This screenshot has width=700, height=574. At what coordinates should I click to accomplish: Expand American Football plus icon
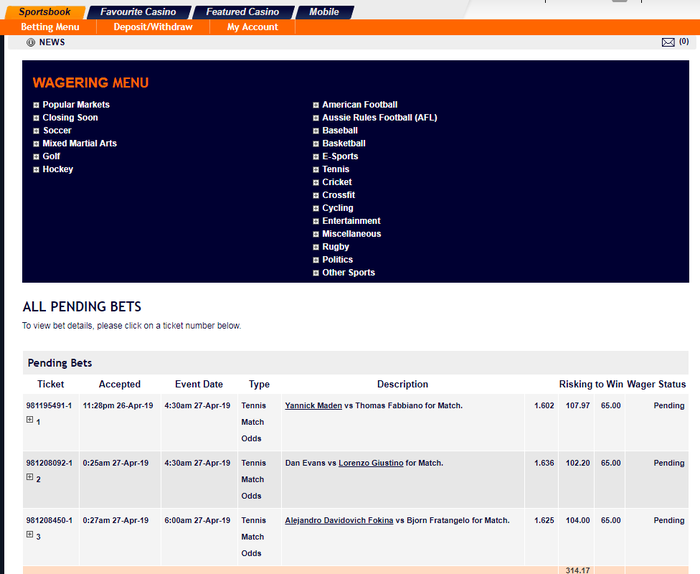tap(316, 105)
